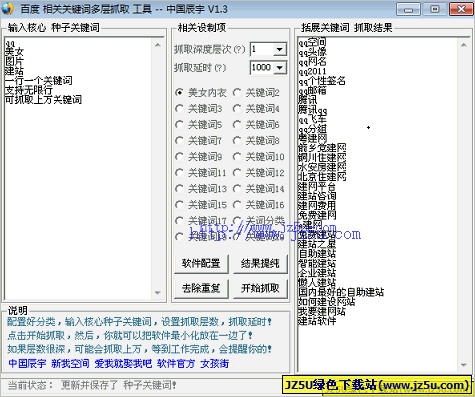475x397 pixels.
Task: Click the app icon in title bar
Action: 7,9
